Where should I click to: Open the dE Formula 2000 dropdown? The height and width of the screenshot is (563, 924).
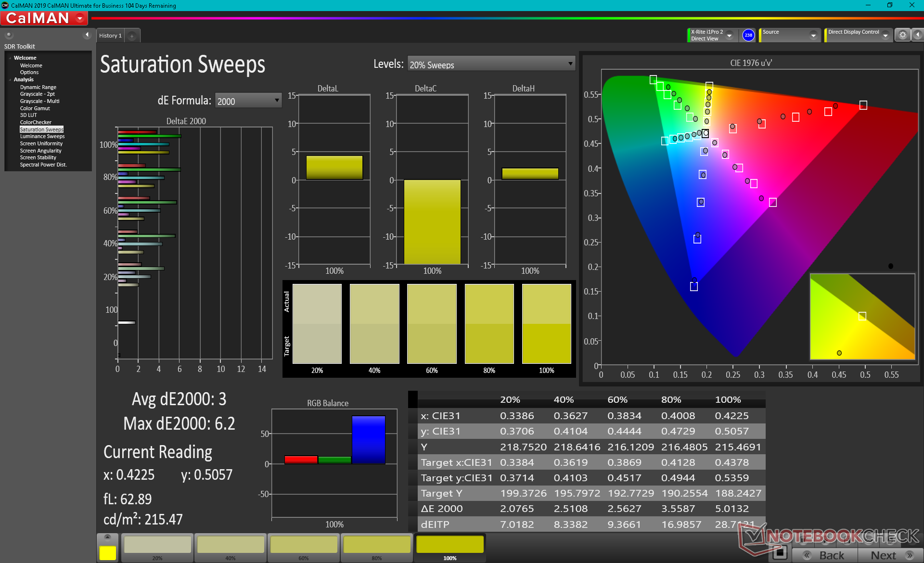coord(248,101)
